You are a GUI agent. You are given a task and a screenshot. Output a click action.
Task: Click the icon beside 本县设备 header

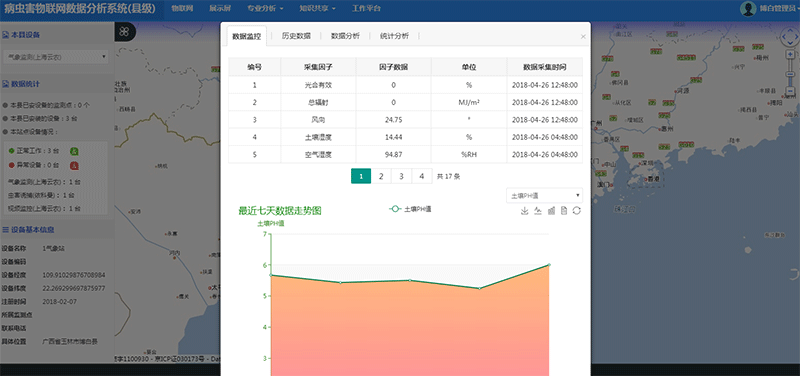point(6,35)
